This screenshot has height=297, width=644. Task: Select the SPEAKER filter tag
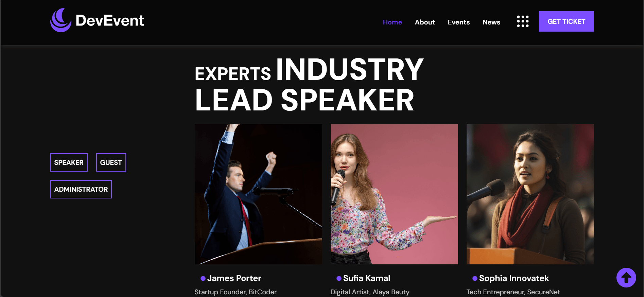(69, 162)
